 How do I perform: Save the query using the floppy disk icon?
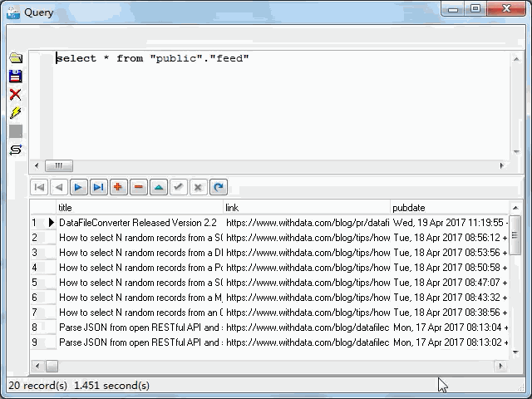click(x=15, y=76)
